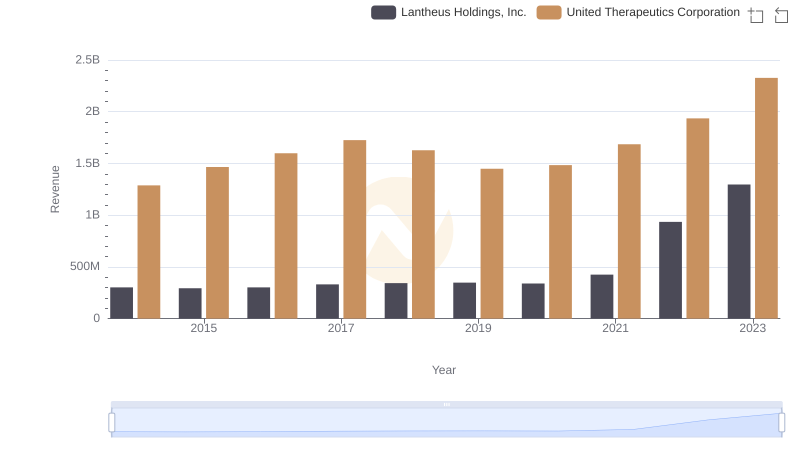Click the zoom reset restore icon
Screen dimensions: 800x461
[781, 15]
